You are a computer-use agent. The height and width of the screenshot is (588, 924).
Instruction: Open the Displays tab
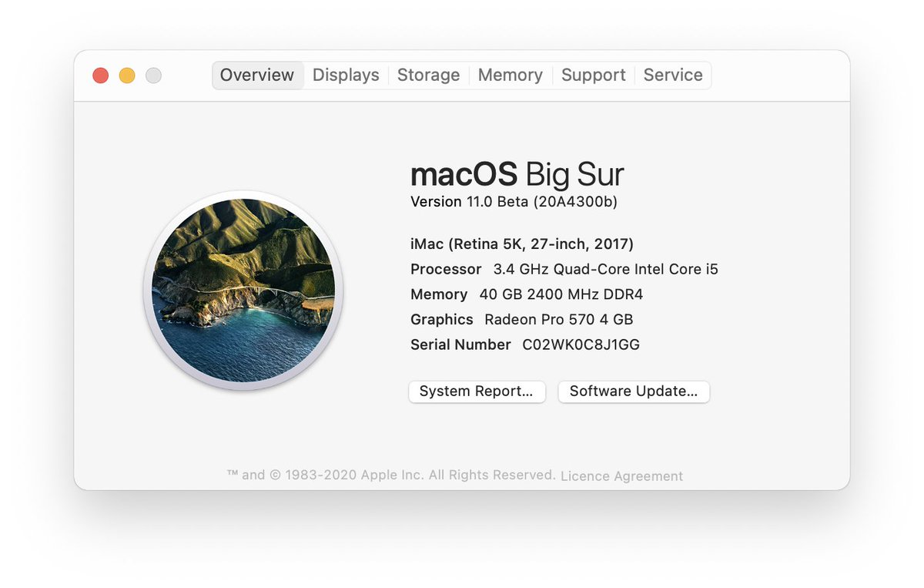[x=346, y=76]
